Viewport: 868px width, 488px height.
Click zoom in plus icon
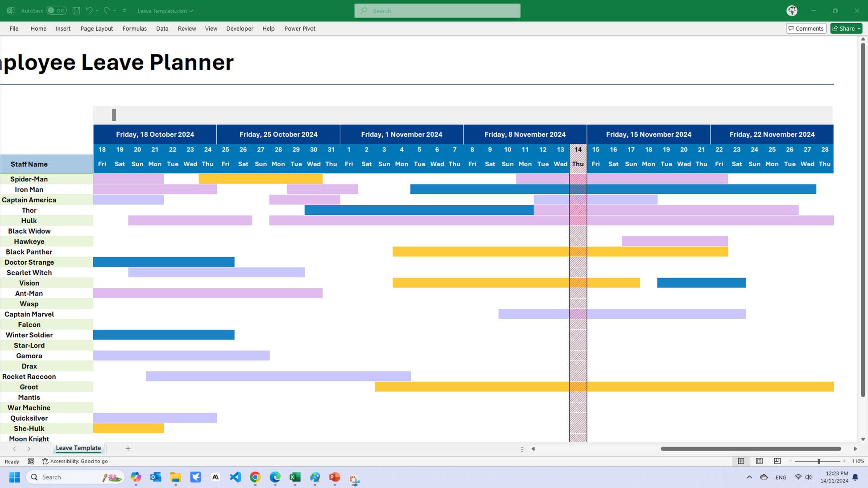[844, 461]
